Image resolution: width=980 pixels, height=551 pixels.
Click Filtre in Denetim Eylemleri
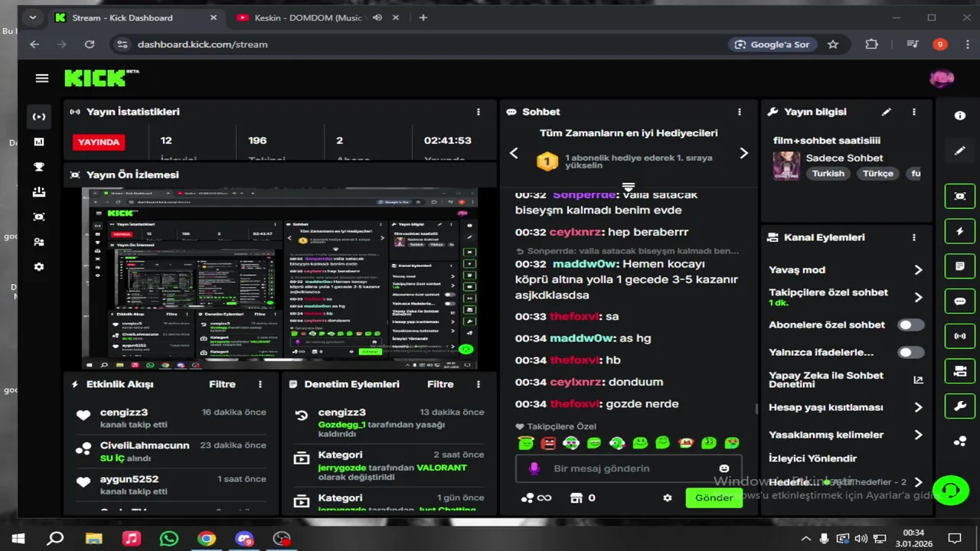[x=440, y=384]
